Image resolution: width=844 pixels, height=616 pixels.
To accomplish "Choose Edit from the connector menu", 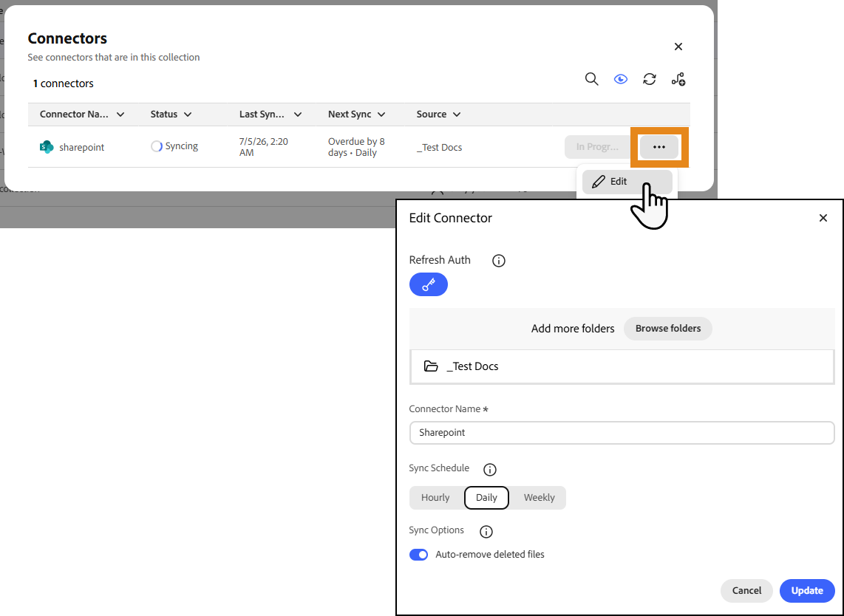I will [x=627, y=182].
